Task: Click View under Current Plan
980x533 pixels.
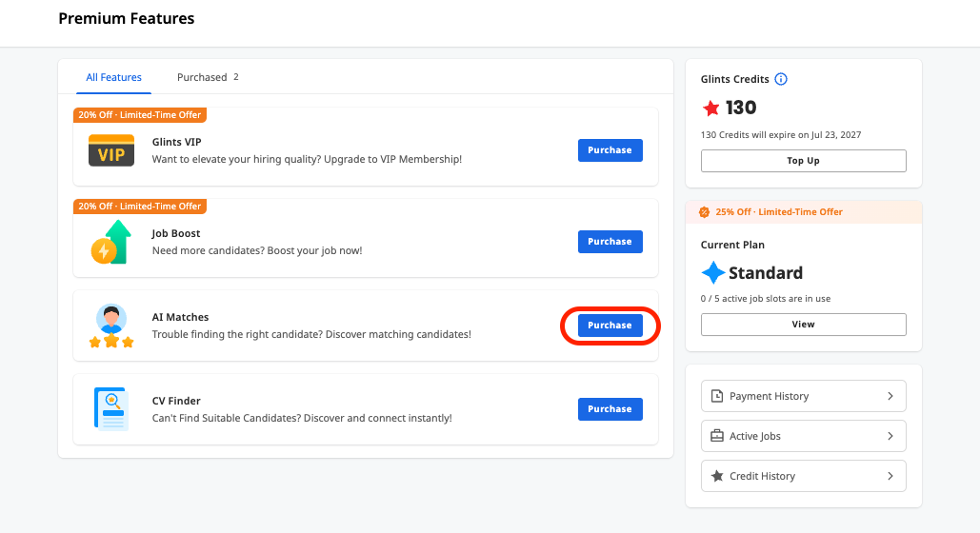Action: [x=803, y=325]
